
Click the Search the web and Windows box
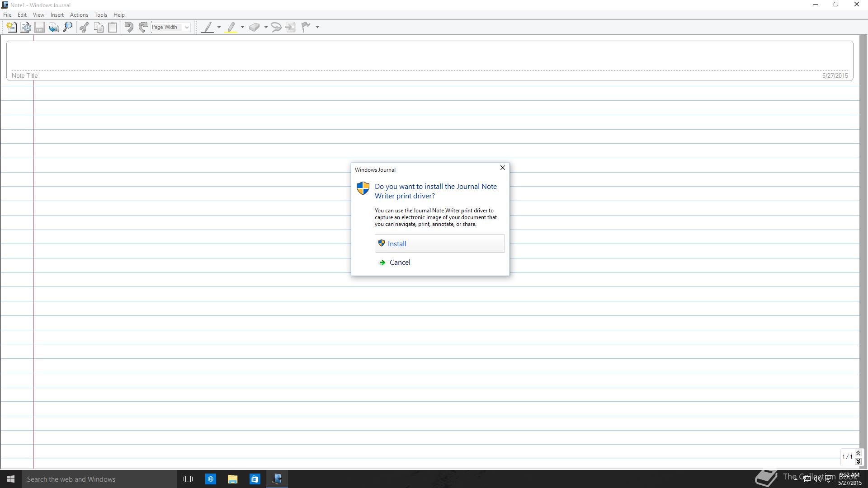point(99,479)
